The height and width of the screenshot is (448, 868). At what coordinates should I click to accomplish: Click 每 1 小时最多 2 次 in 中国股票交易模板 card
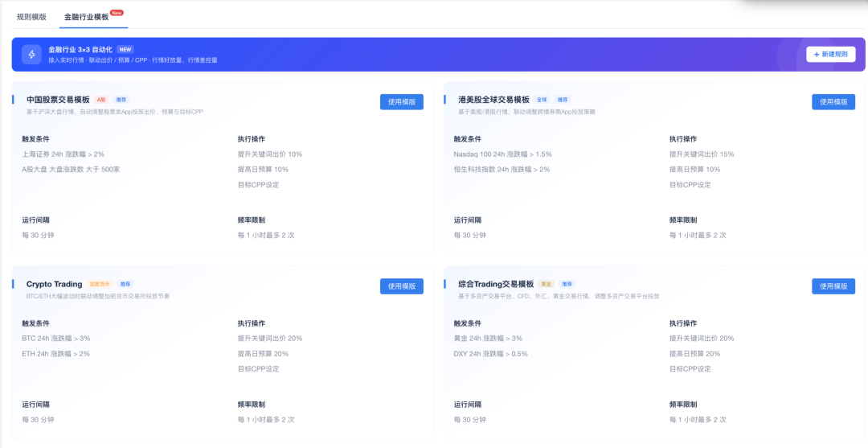[x=266, y=236]
